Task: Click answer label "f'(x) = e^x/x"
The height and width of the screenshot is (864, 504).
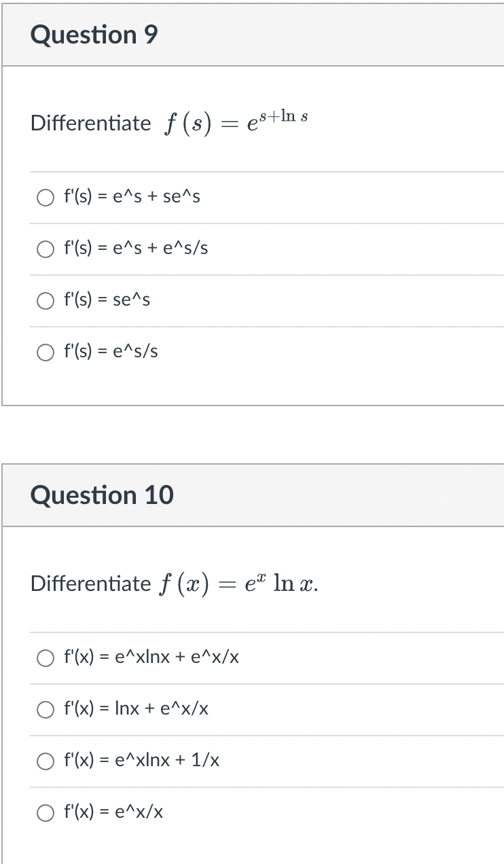Action: click(x=113, y=812)
